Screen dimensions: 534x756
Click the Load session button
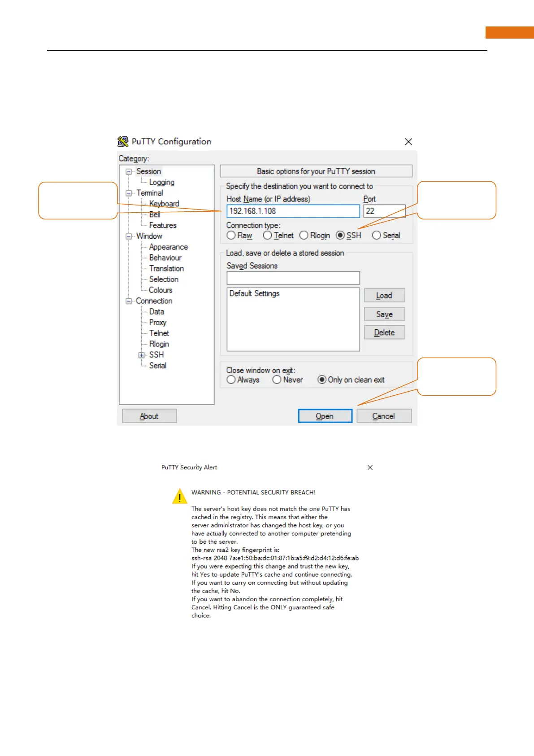[x=384, y=295]
